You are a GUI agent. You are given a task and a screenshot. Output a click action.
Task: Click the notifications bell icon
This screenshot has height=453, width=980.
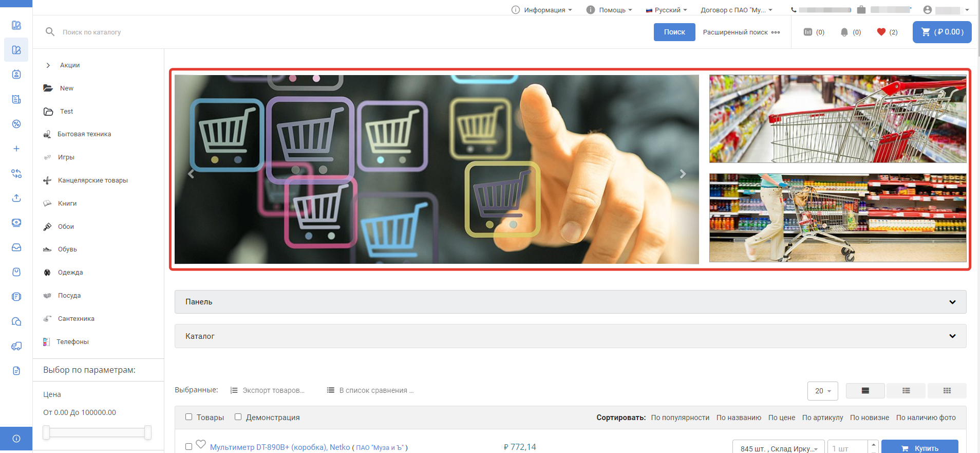(x=844, y=32)
